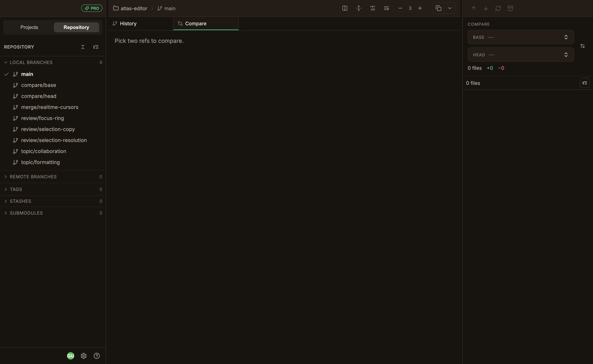
Task: Open the History tab
Action: tap(141, 24)
